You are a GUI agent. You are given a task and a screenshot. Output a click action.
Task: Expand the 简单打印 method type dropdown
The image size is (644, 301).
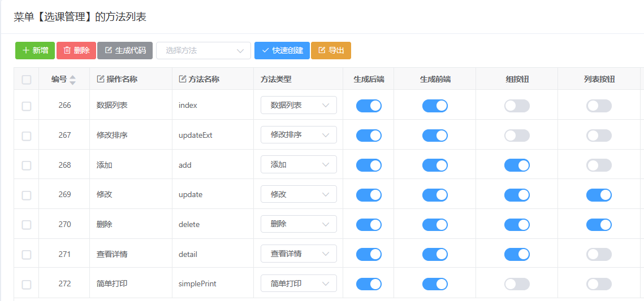(x=299, y=283)
